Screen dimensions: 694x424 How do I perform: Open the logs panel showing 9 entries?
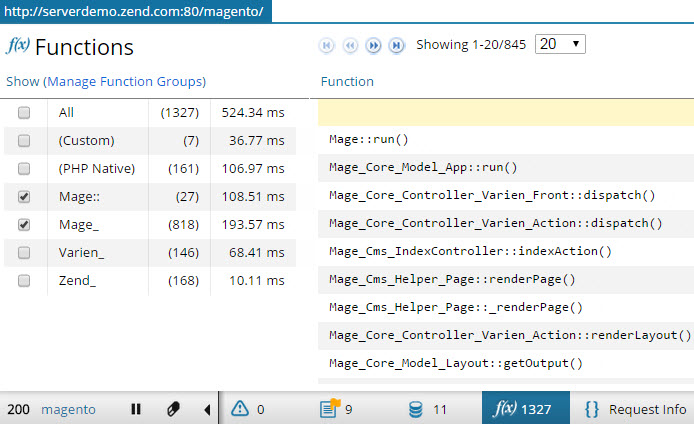click(335, 409)
